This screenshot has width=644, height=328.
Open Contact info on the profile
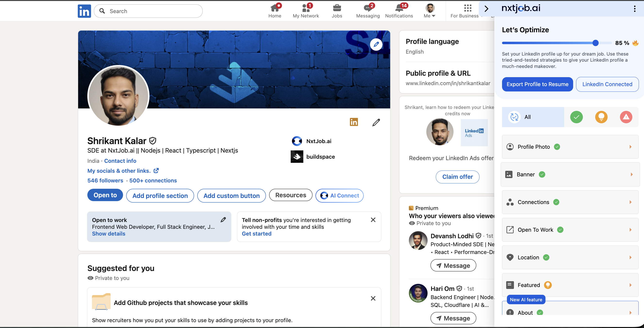[120, 161]
